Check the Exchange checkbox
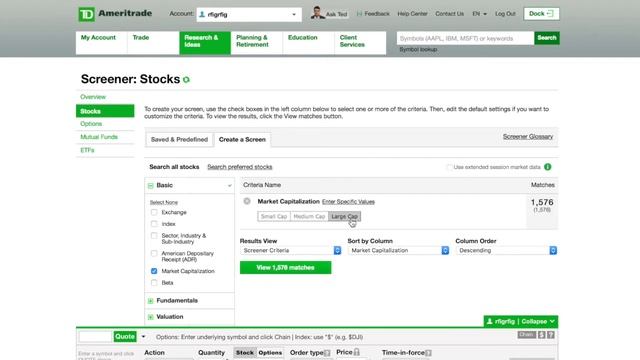The height and width of the screenshot is (360, 640). click(154, 212)
